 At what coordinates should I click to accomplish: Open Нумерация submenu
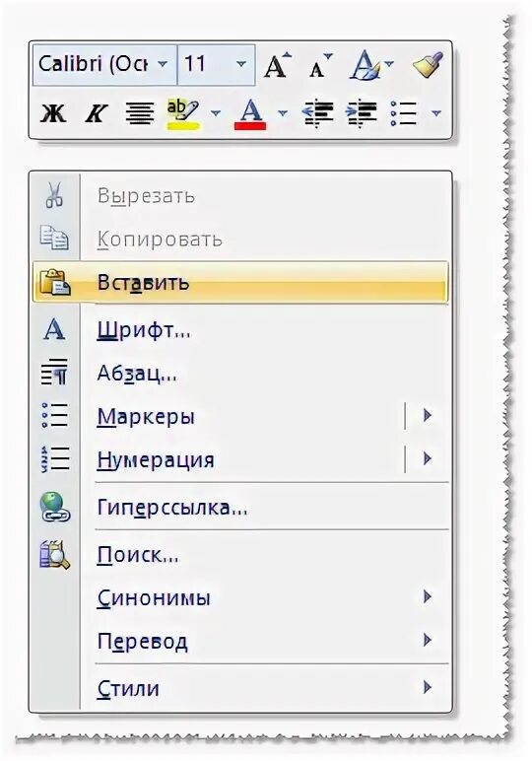240,459
